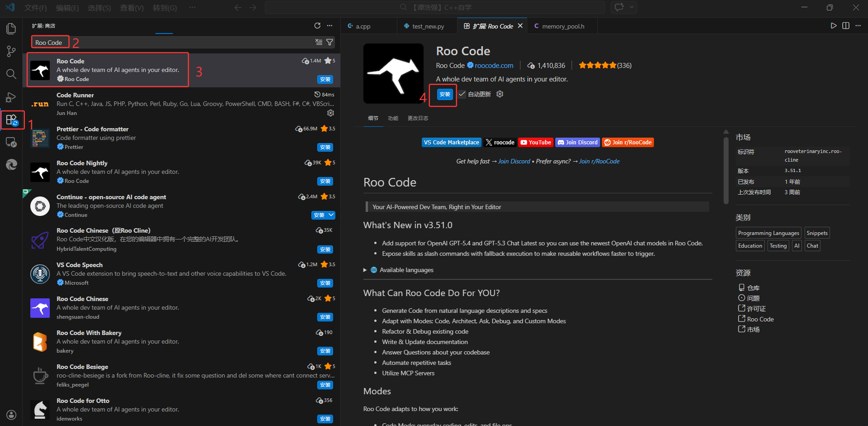
Task: Open Remote Explorer icon in activity bar
Action: (x=11, y=142)
